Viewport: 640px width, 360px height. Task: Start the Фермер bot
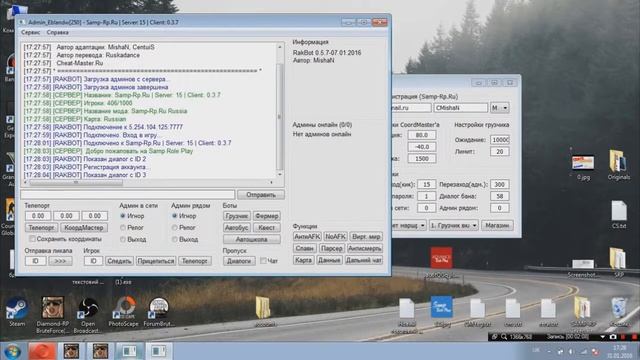click(267, 216)
